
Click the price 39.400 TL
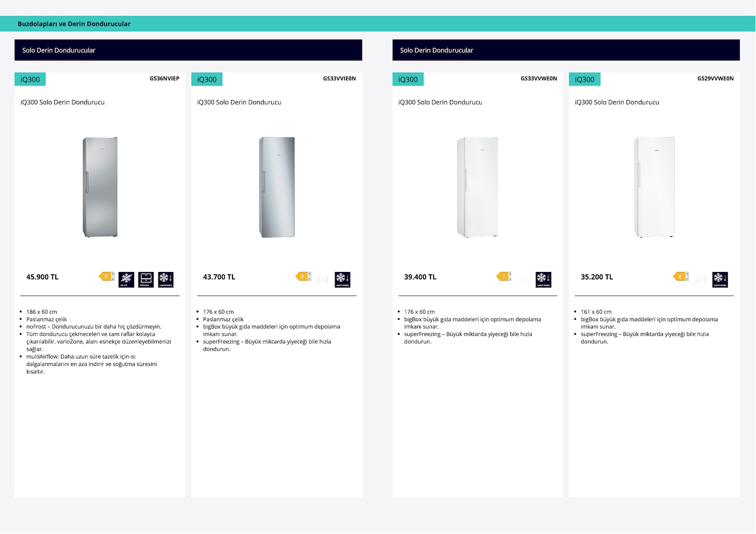420,277
